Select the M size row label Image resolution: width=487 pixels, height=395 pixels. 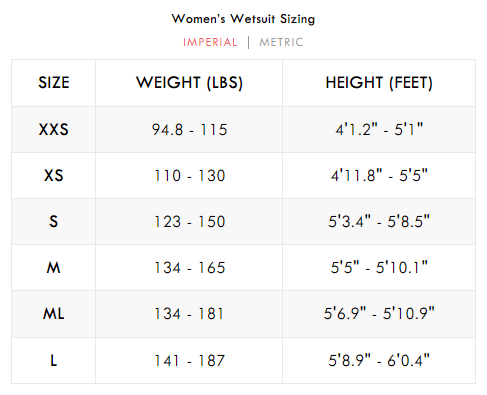(54, 267)
